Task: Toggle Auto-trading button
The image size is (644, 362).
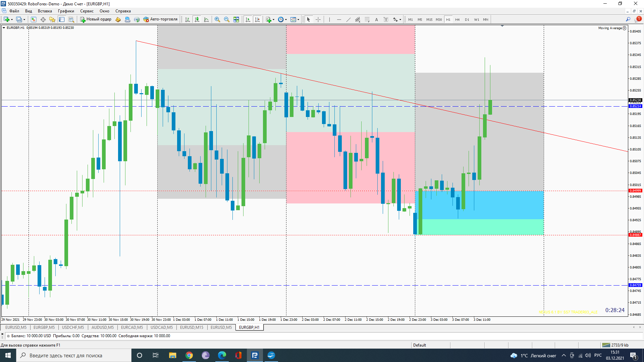Action: pos(160,19)
